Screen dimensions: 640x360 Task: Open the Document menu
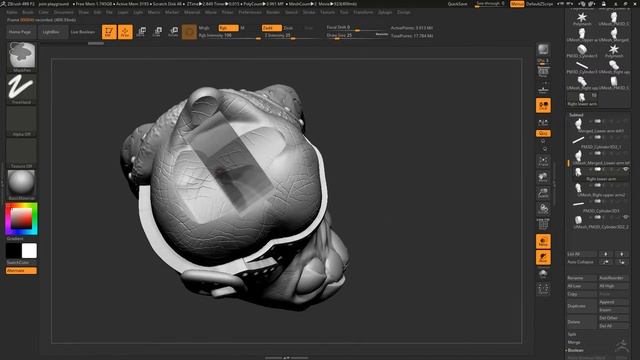pyautogui.click(x=64, y=12)
